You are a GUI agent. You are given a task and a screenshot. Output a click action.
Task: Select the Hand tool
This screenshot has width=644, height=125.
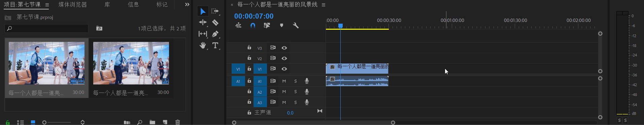click(203, 45)
